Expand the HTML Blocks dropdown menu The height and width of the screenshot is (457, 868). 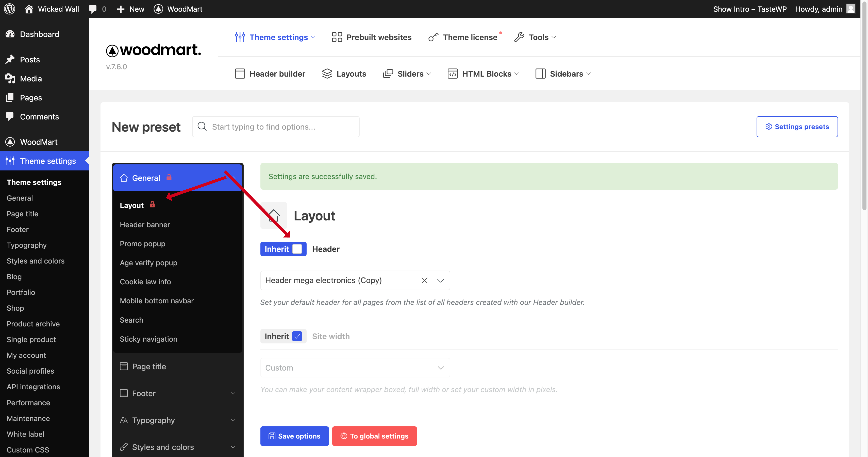[517, 74]
